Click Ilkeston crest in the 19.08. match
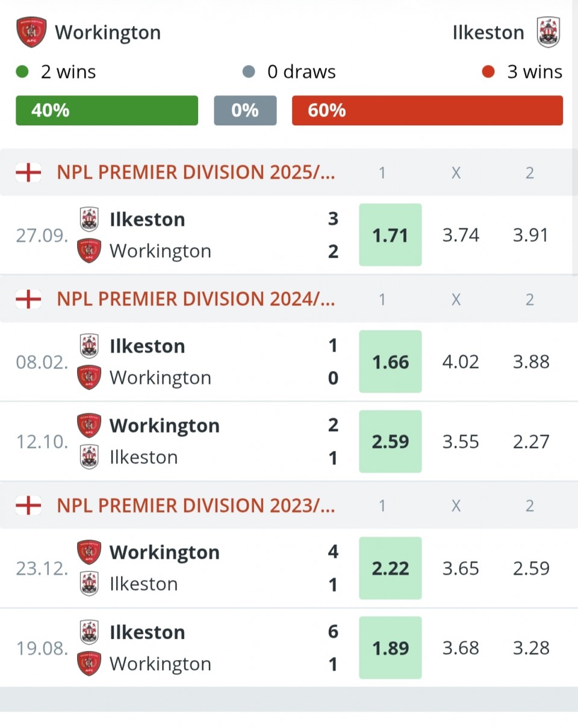Viewport: 578px width, 728px height. click(x=89, y=632)
